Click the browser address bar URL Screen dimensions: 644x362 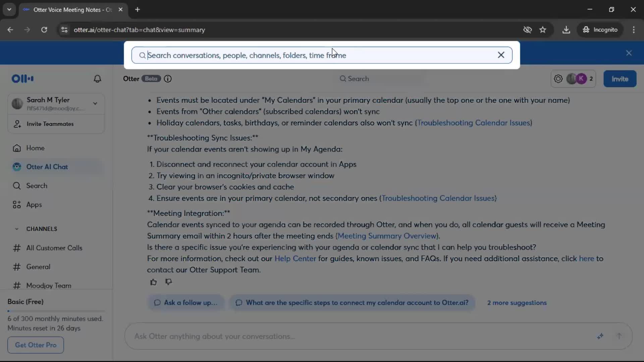coord(139,29)
